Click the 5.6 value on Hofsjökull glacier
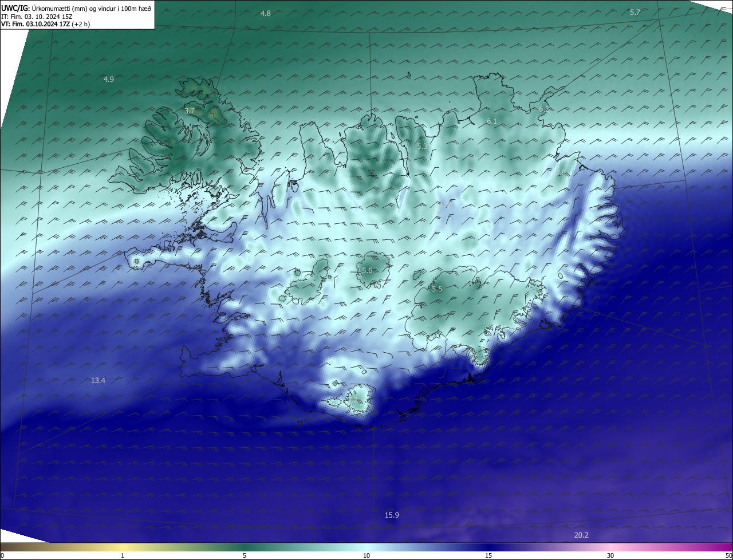This screenshot has height=560, width=733. click(x=368, y=270)
